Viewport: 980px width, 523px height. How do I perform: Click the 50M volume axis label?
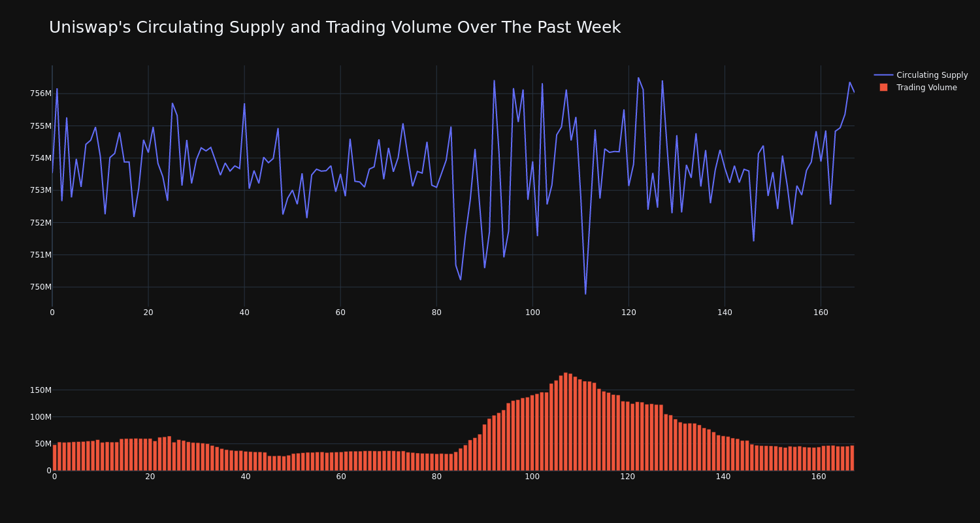click(x=42, y=444)
